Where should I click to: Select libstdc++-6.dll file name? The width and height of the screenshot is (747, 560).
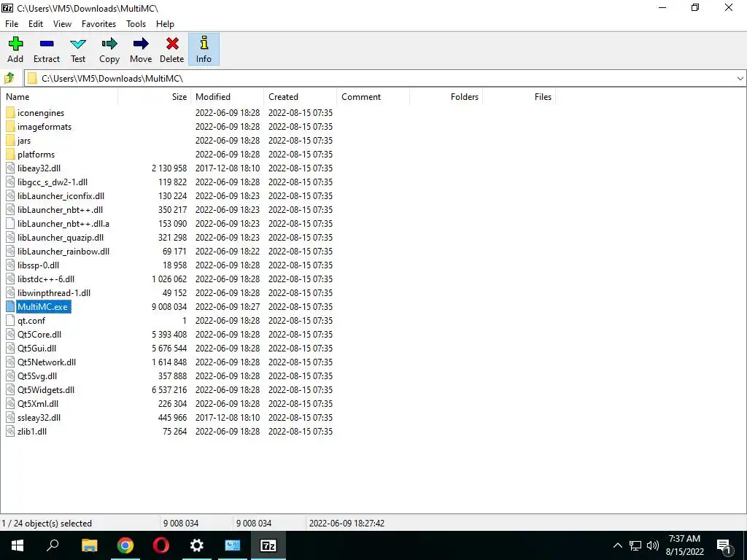(46, 279)
